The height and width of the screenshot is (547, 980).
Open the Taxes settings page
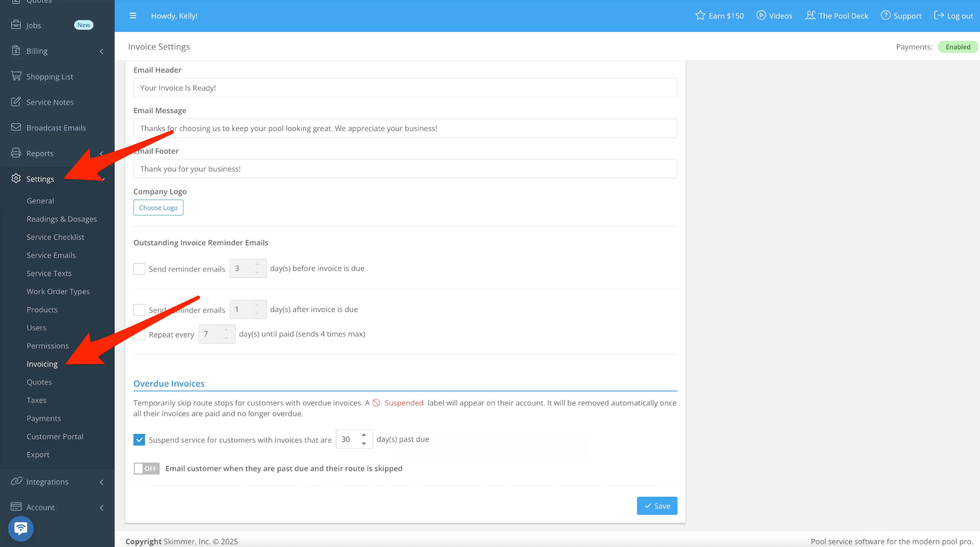pos(37,400)
